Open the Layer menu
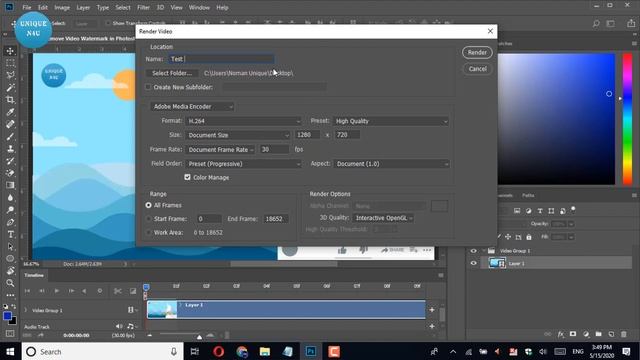The width and height of the screenshot is (640, 360). (83, 7)
